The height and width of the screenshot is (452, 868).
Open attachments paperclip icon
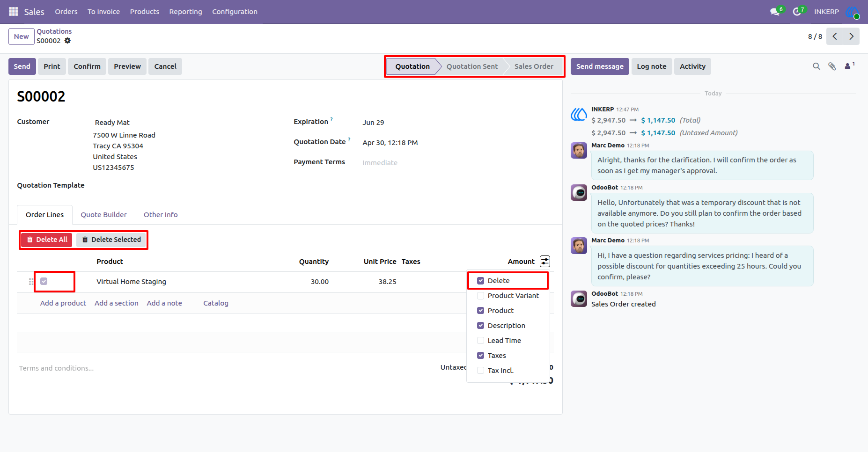832,66
